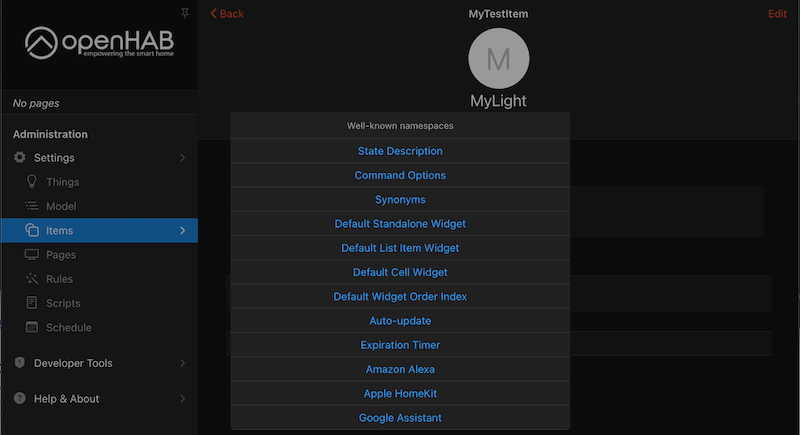This screenshot has height=435, width=800.
Task: Click the Developer Tools shield icon
Action: click(x=20, y=363)
